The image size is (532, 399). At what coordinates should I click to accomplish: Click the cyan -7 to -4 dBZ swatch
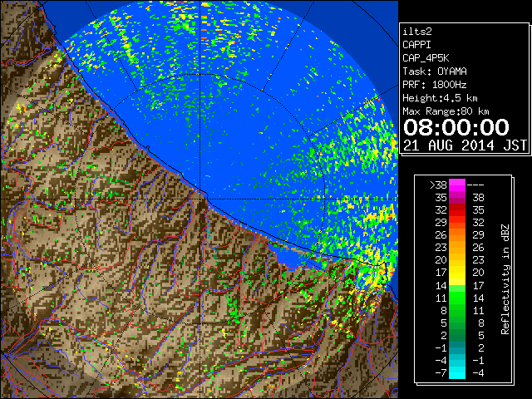457,372
